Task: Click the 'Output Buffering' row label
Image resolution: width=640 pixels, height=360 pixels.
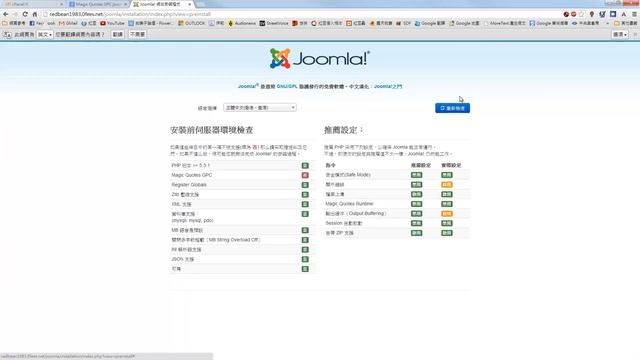Action: coord(356,213)
